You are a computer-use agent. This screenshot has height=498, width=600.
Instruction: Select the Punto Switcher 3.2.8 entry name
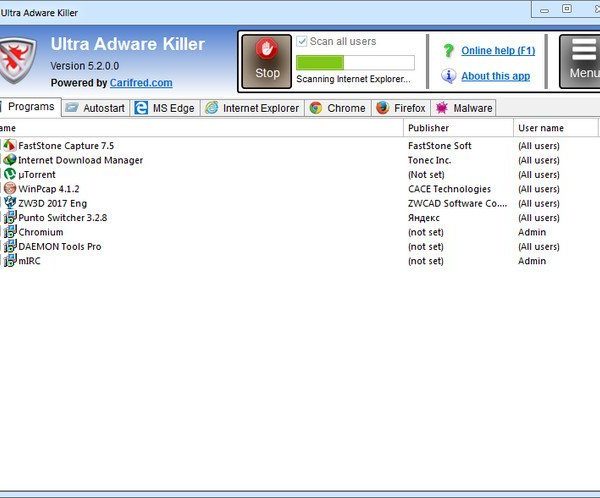pyautogui.click(x=63, y=218)
